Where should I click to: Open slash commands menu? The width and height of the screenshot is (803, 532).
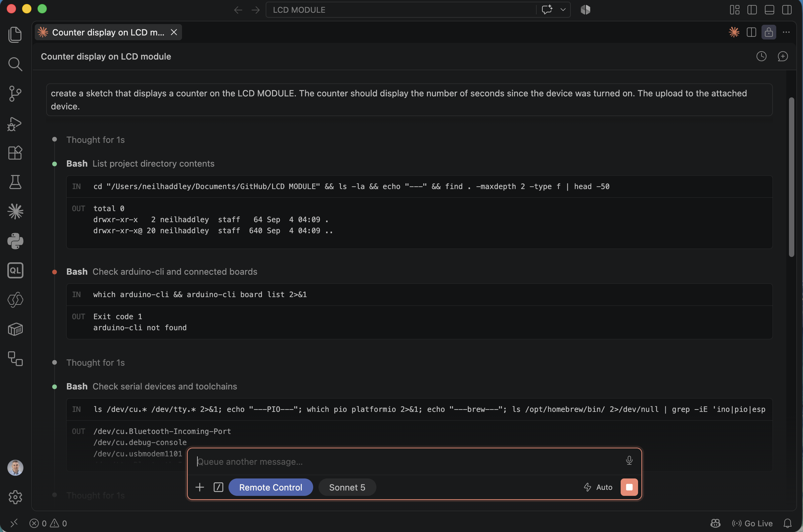tap(218, 487)
